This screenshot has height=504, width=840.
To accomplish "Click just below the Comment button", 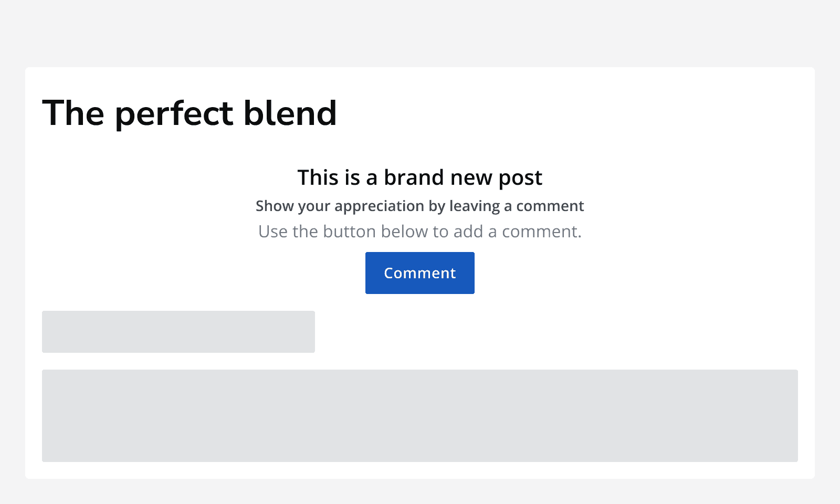I will (x=419, y=302).
